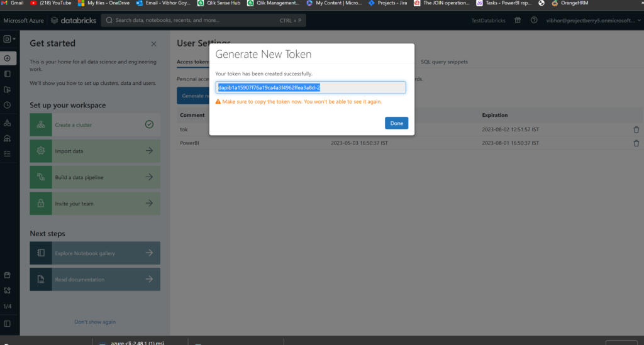The height and width of the screenshot is (345, 644).
Task: Switch to the Access tokens tab
Action: click(x=193, y=62)
